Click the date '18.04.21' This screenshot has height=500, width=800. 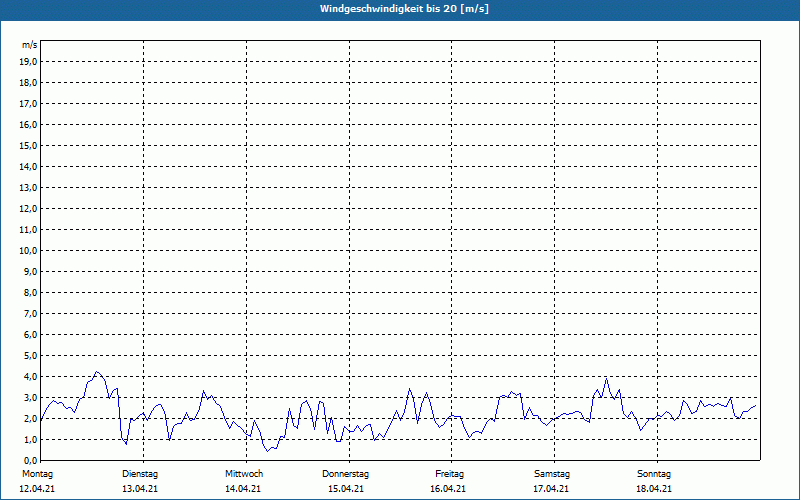tap(654, 489)
